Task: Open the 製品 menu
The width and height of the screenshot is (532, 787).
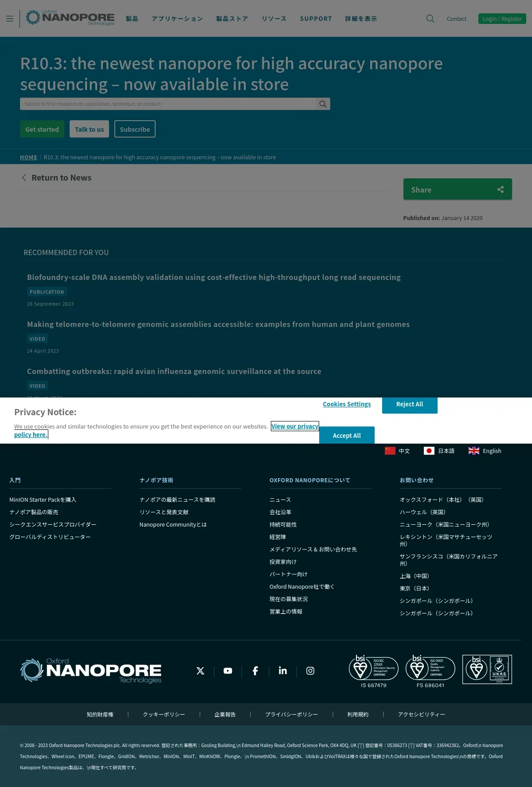Action: click(132, 19)
